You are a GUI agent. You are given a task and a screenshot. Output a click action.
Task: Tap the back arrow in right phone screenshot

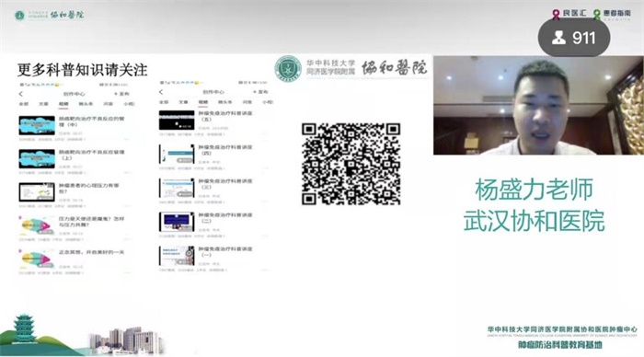click(x=161, y=92)
